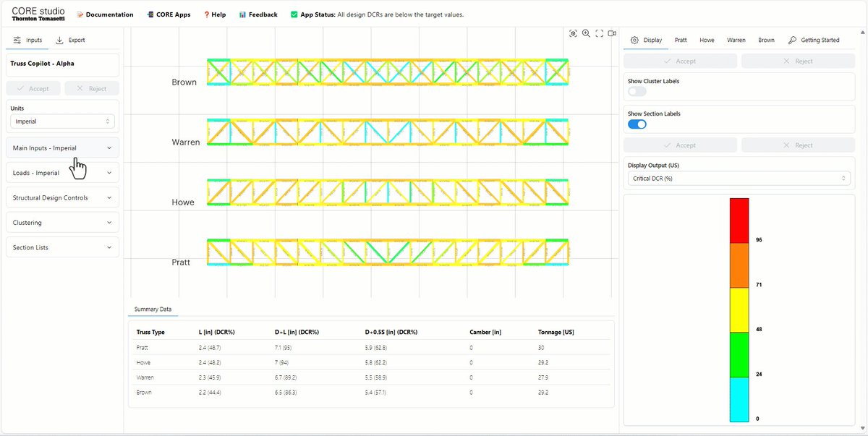The image size is (868, 436).
Task: Click the Documentation icon link
Action: (105, 14)
